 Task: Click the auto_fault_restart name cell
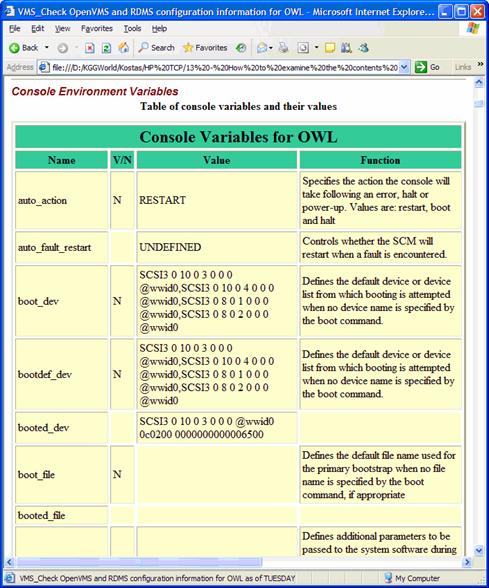62,248
